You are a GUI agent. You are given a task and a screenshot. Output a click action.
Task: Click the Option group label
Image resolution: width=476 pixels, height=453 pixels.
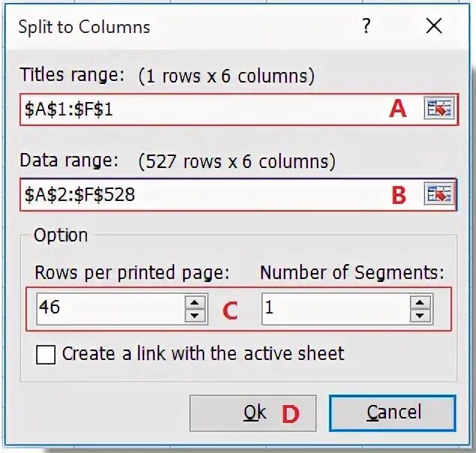coord(61,235)
